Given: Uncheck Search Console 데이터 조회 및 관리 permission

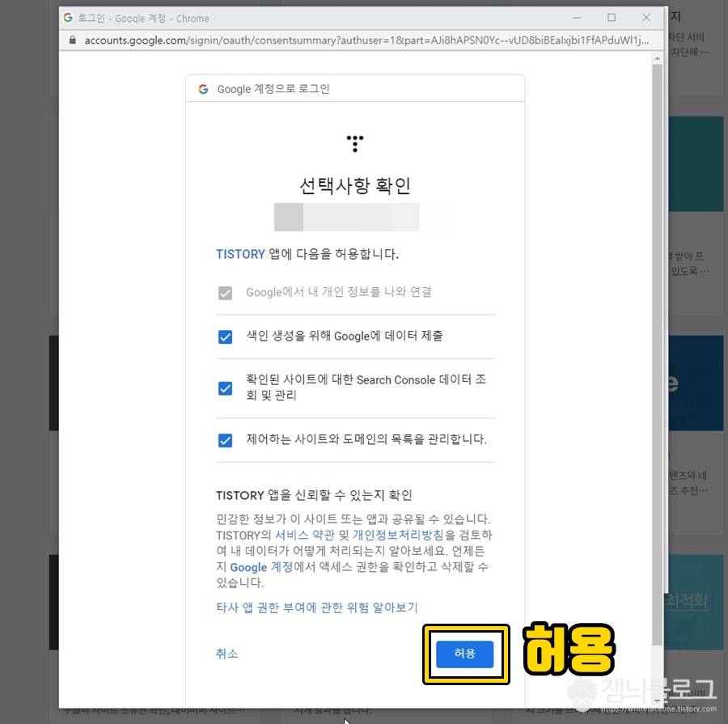Looking at the screenshot, I should (225, 388).
